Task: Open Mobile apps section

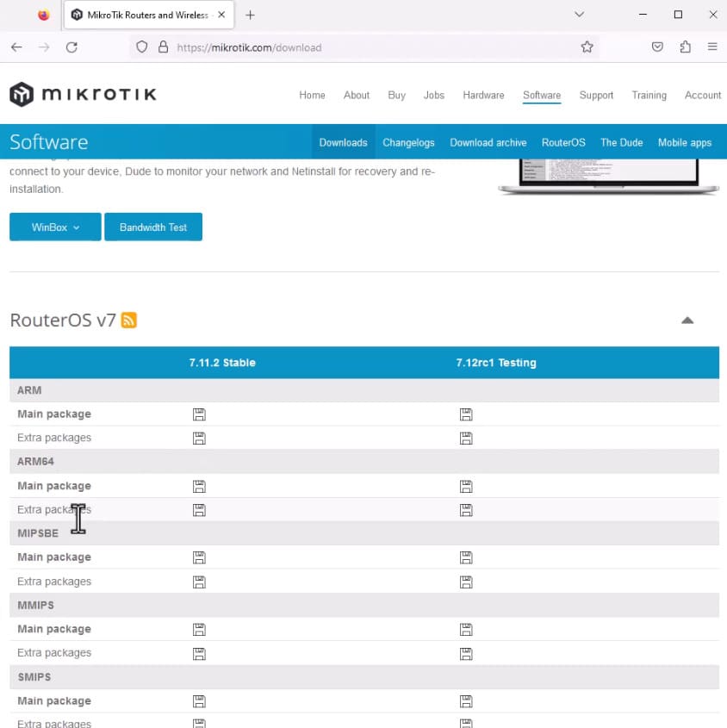Action: click(684, 142)
